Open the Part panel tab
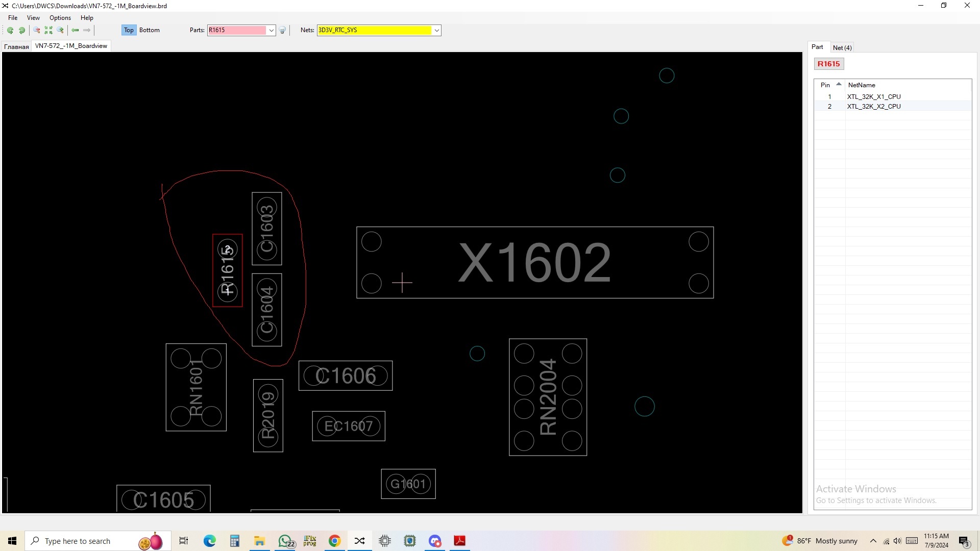 [x=817, y=47]
